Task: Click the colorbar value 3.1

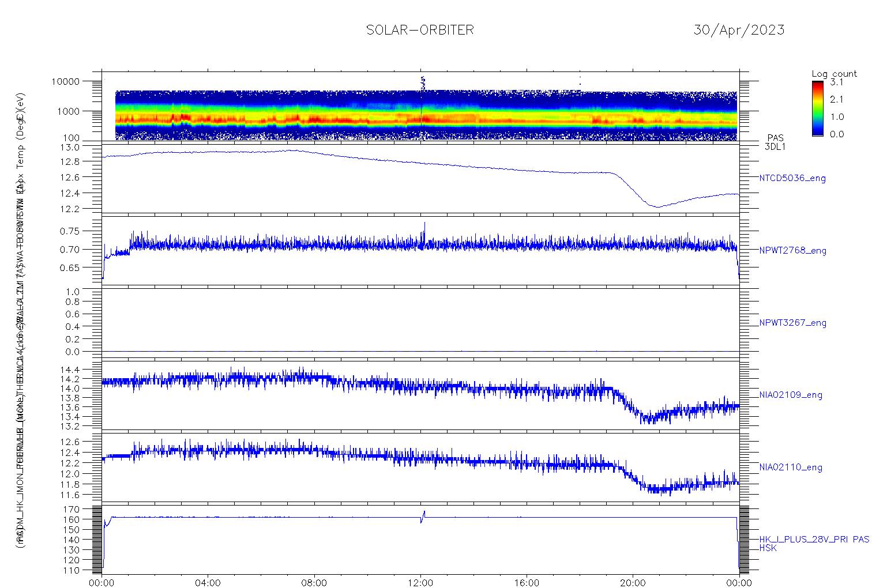Action: tap(837, 82)
